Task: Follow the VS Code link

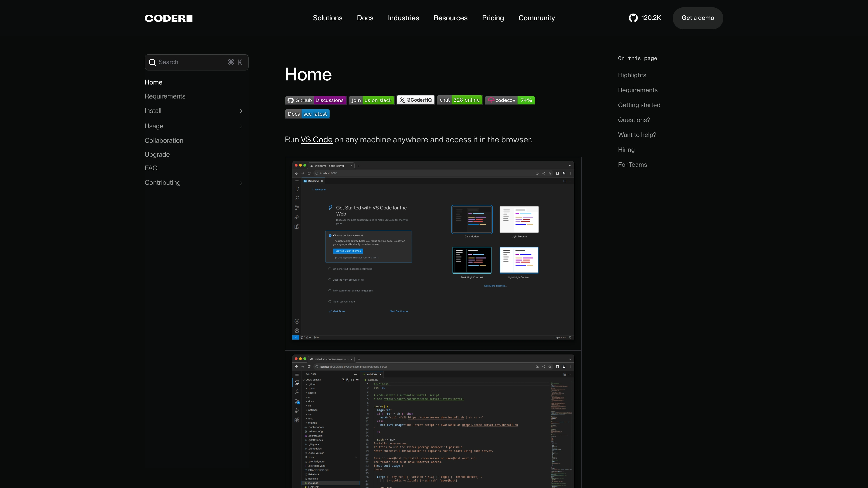Action: 316,140
